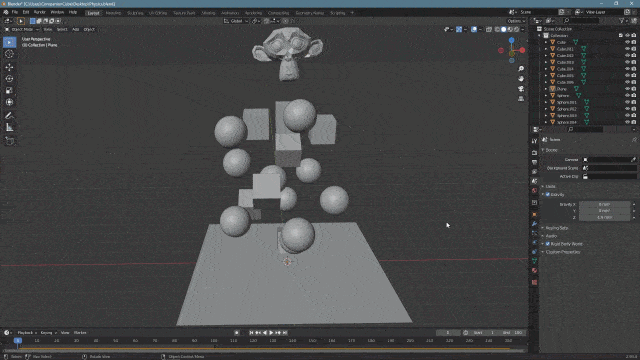Click the Add menu in viewport header
Image resolution: width=640 pixels, height=360 pixels.
pyautogui.click(x=76, y=29)
